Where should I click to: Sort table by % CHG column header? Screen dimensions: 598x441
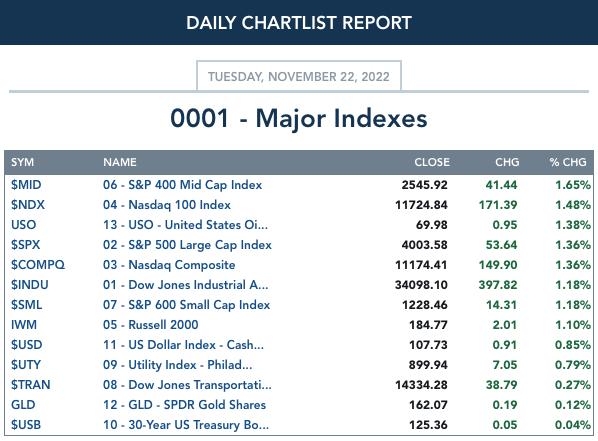click(568, 162)
